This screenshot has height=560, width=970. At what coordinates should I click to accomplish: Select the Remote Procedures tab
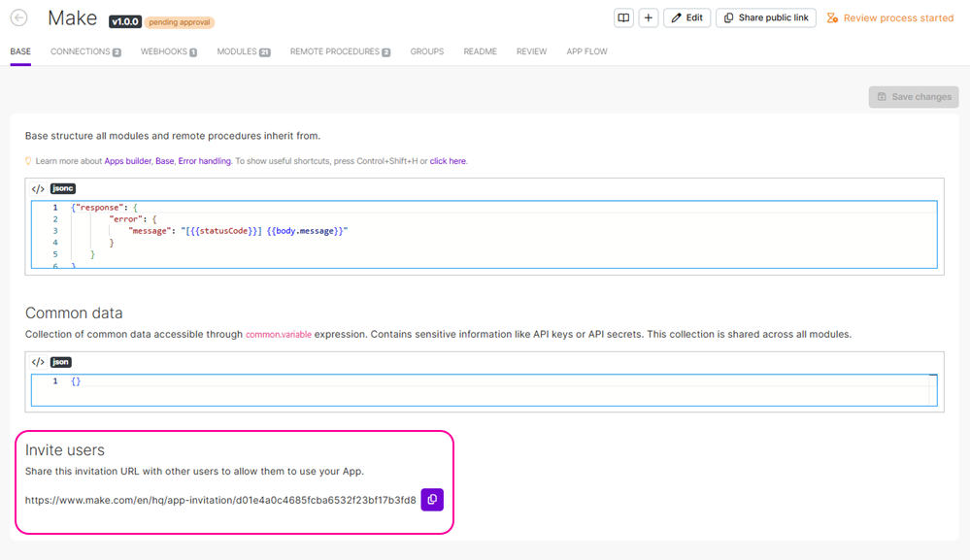pyautogui.click(x=339, y=51)
